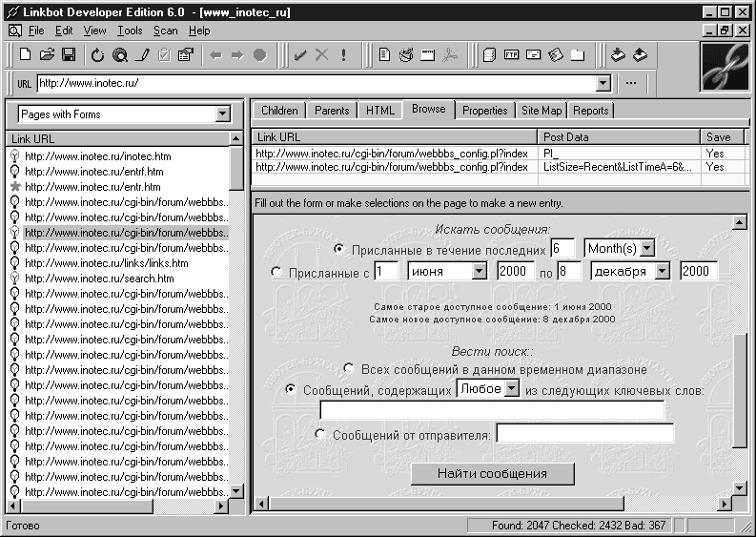The height and width of the screenshot is (537, 756).
Task: Click the pencil edit icon
Action: click(142, 55)
